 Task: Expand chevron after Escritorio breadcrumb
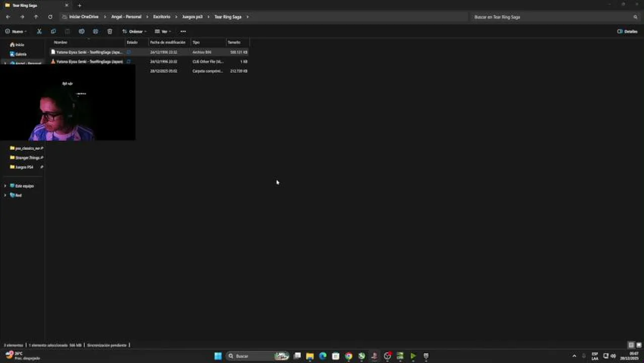tap(176, 17)
